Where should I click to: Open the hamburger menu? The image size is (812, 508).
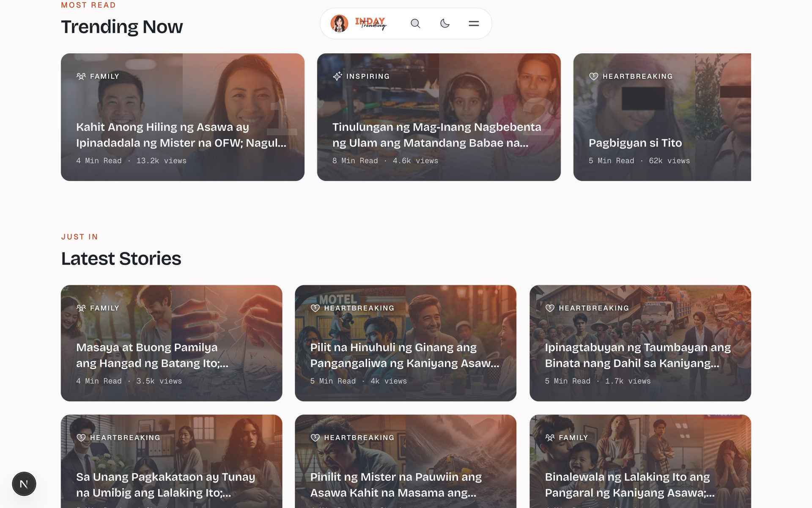pos(474,24)
